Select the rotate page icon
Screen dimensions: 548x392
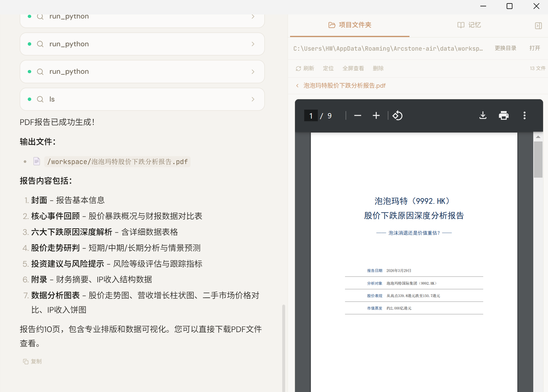[x=397, y=115]
